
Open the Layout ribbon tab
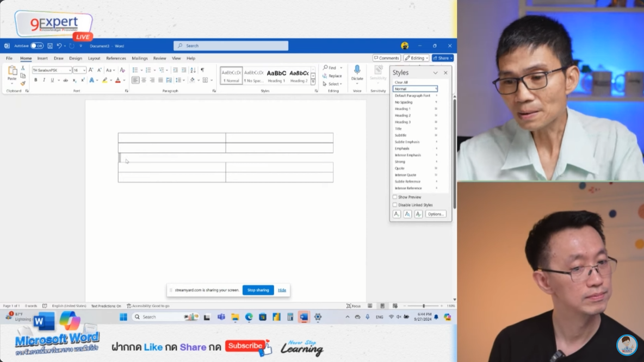tap(94, 58)
